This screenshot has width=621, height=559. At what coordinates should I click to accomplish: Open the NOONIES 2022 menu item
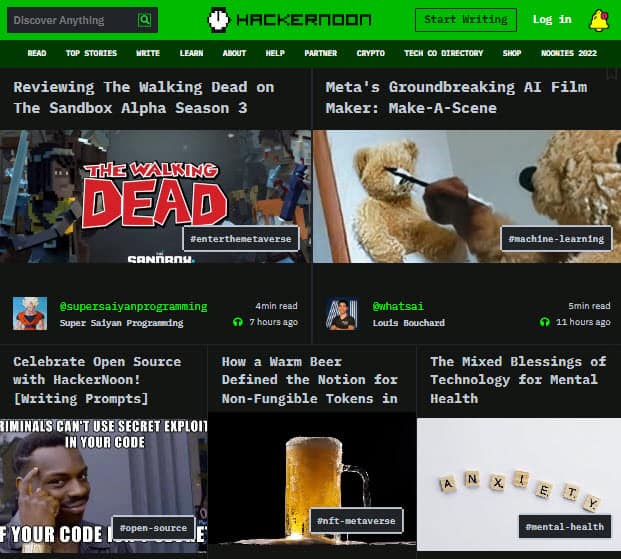569,53
